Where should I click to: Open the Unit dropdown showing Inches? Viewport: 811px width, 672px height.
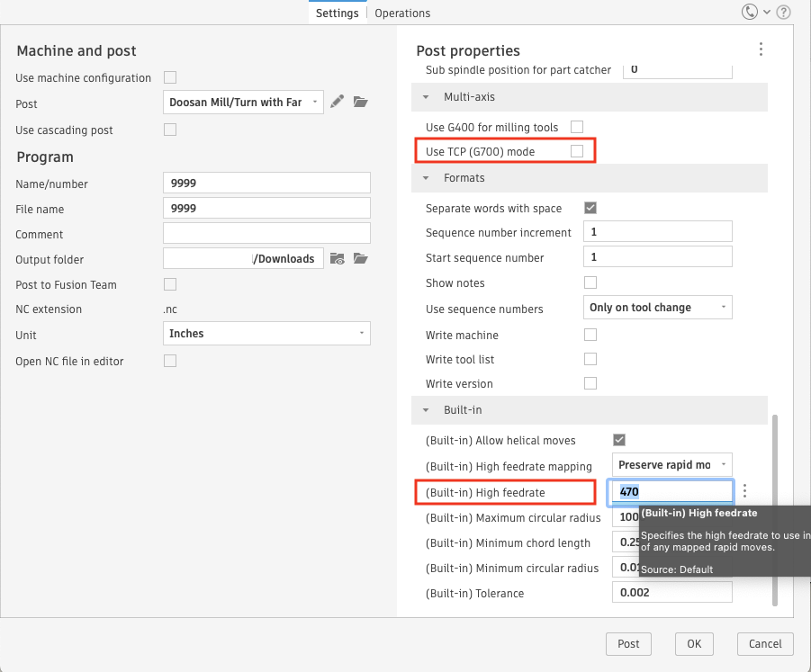pyautogui.click(x=266, y=334)
